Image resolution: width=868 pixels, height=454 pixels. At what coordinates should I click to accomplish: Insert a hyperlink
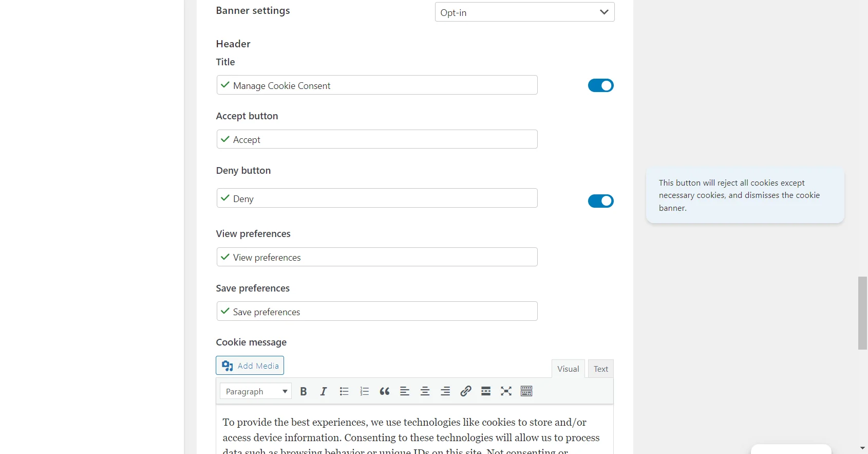(x=465, y=391)
